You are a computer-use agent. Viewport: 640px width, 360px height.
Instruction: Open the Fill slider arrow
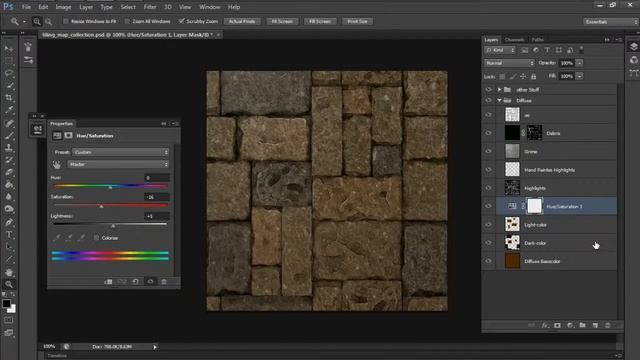(x=580, y=76)
